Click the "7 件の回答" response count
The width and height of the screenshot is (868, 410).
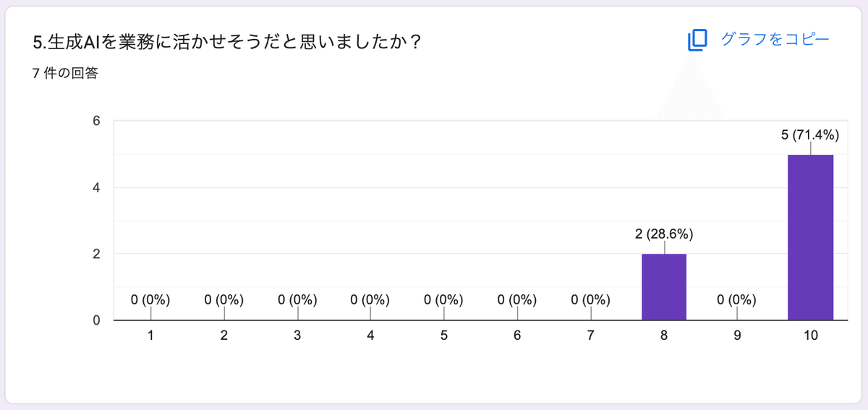click(x=65, y=73)
